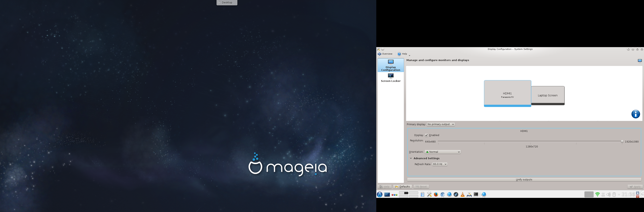Click the HDMI1 heading in settings panel
This screenshot has width=644, height=212.
pyautogui.click(x=524, y=131)
